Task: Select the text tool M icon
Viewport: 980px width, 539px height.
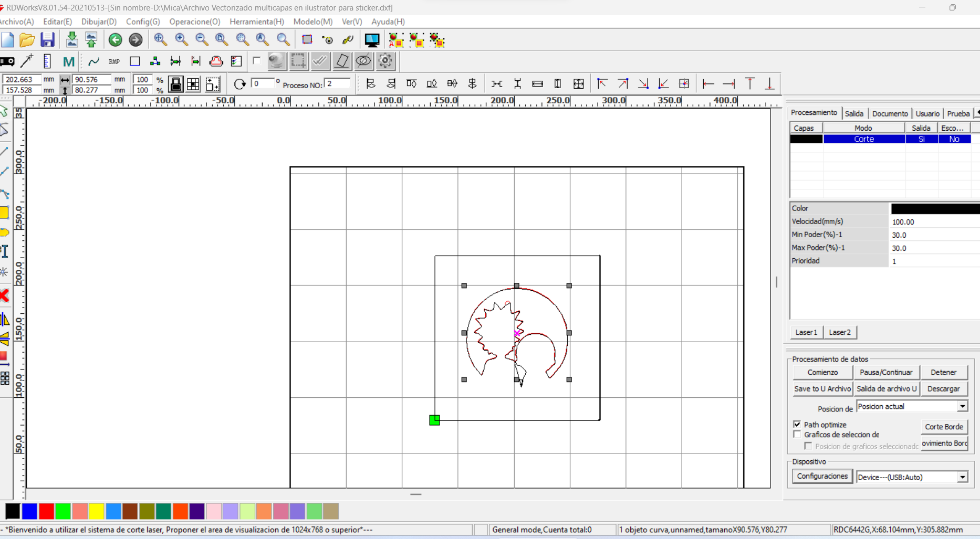Action: click(x=68, y=61)
